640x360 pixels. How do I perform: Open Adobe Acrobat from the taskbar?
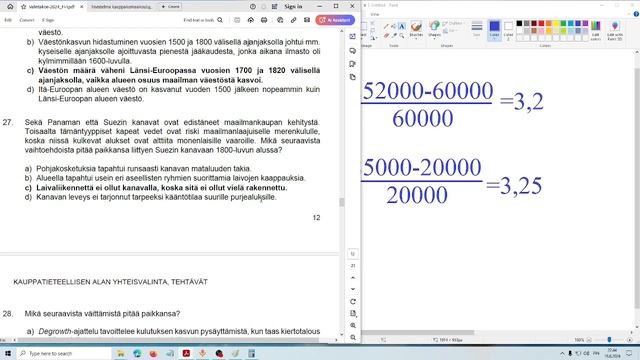coord(187,353)
